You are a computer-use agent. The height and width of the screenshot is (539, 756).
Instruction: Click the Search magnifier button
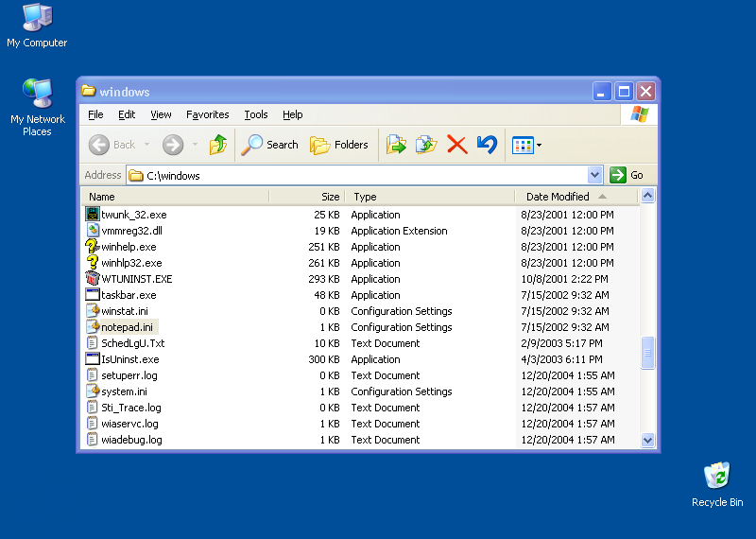click(x=270, y=145)
